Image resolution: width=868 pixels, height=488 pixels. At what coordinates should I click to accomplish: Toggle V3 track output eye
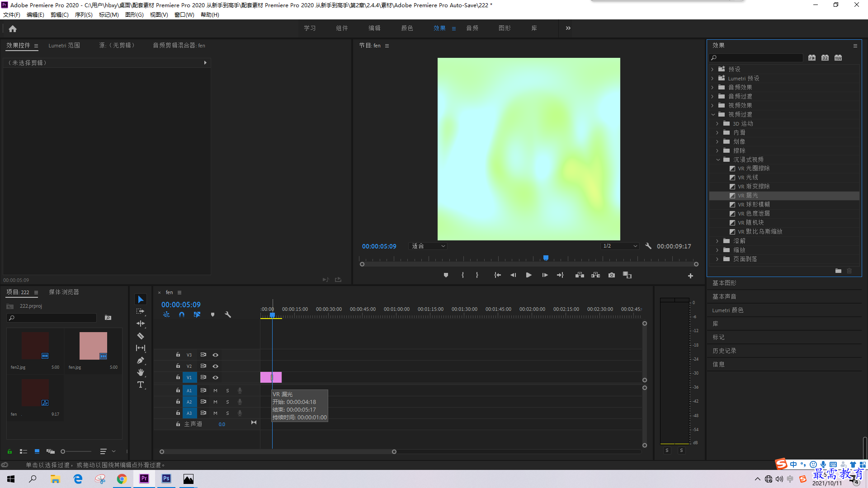(216, 355)
